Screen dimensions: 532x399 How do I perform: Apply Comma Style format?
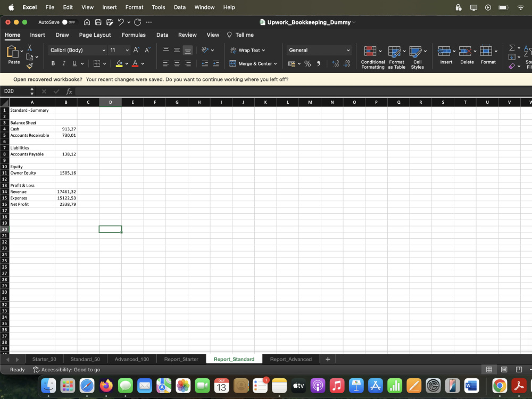point(318,63)
